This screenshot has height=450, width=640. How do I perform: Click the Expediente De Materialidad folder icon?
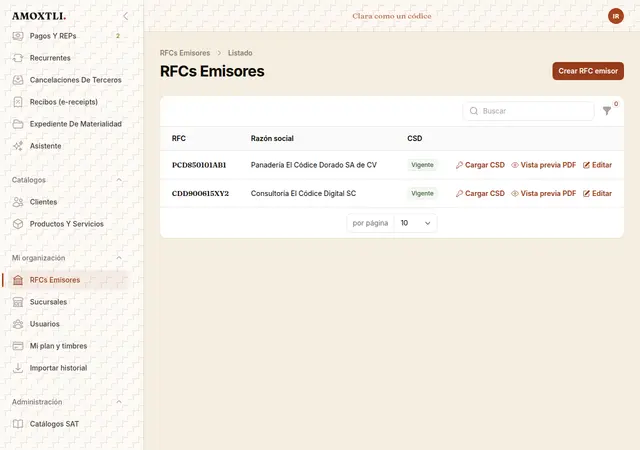(x=18, y=124)
